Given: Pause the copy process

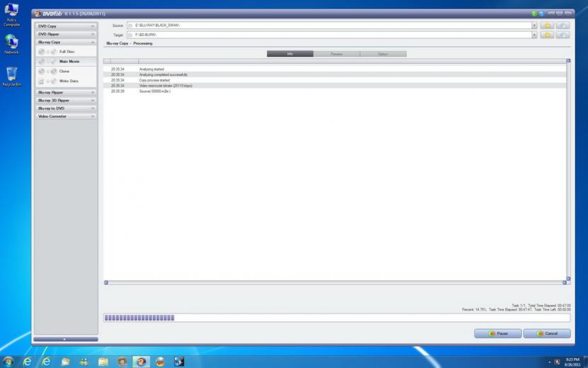Looking at the screenshot, I should pyautogui.click(x=498, y=333).
